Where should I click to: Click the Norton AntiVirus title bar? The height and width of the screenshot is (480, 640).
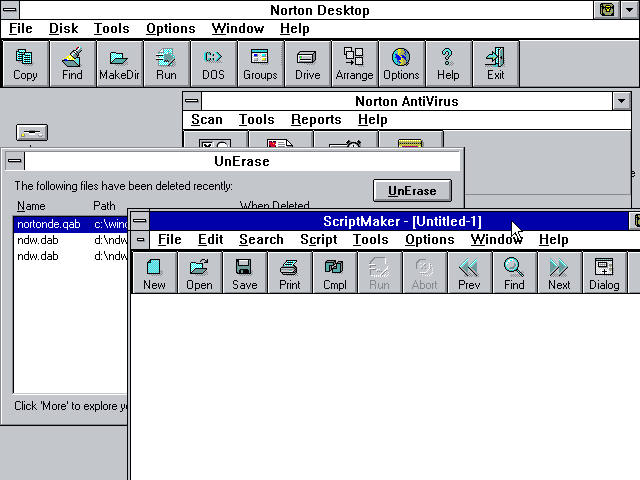pyautogui.click(x=407, y=101)
